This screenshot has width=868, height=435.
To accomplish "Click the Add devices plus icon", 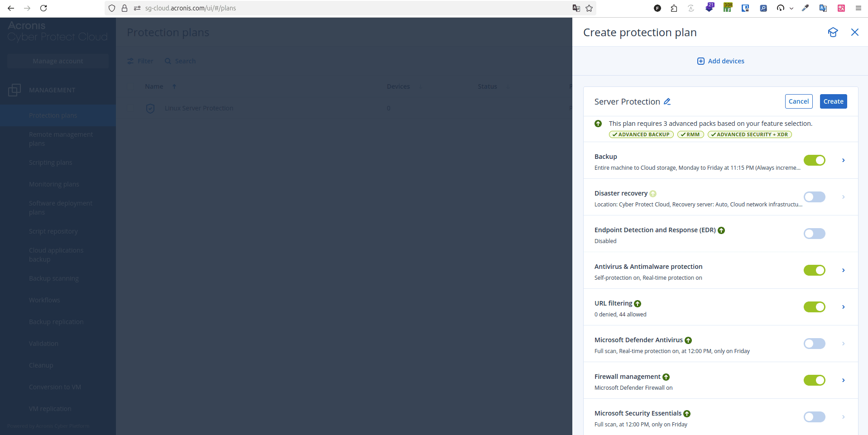I will pos(700,61).
